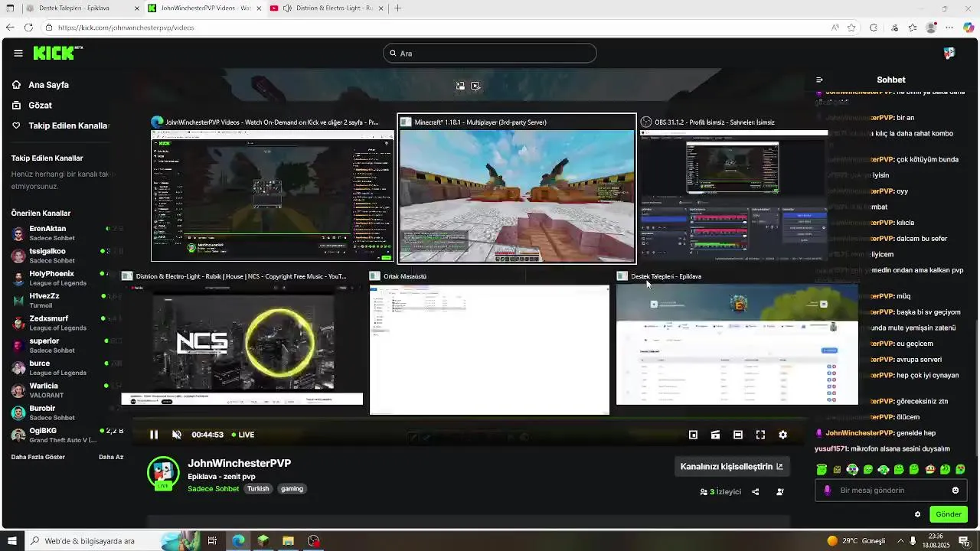Open OBS from the taskbar
Screen dimensions: 980x551
314,541
